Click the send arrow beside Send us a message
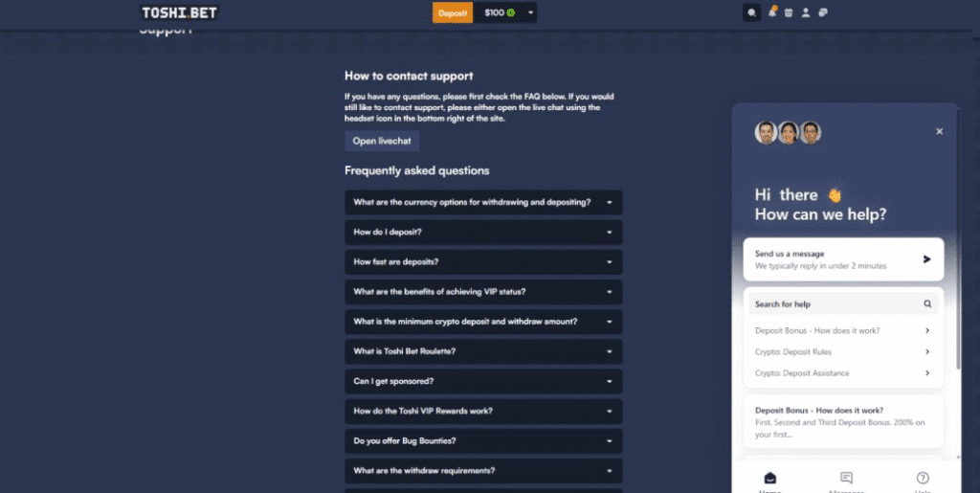980x493 pixels. click(926, 258)
